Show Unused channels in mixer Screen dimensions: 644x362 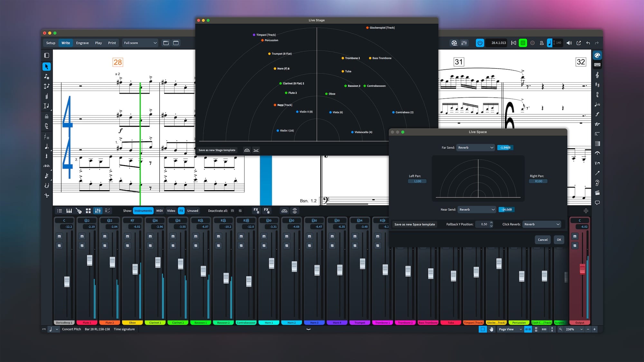coord(193,211)
